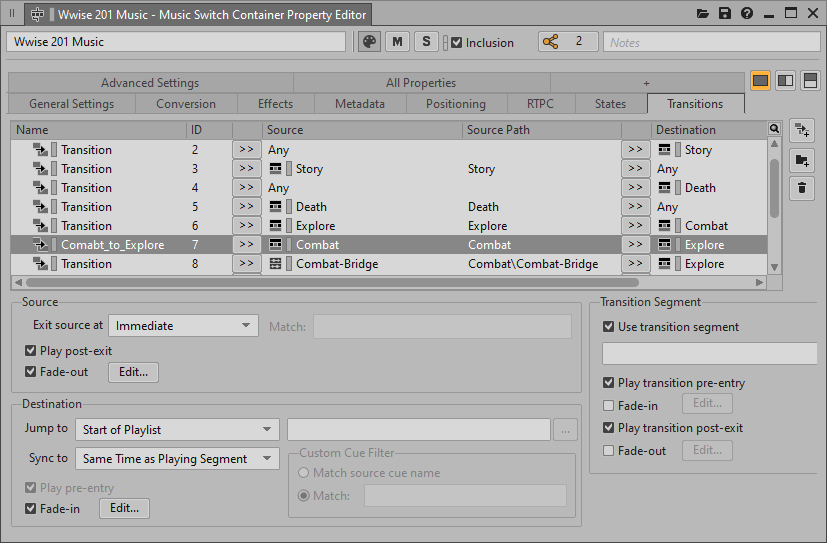This screenshot has width=827, height=543.
Task: Toggle the Play post-exit checkbox
Action: [31, 351]
